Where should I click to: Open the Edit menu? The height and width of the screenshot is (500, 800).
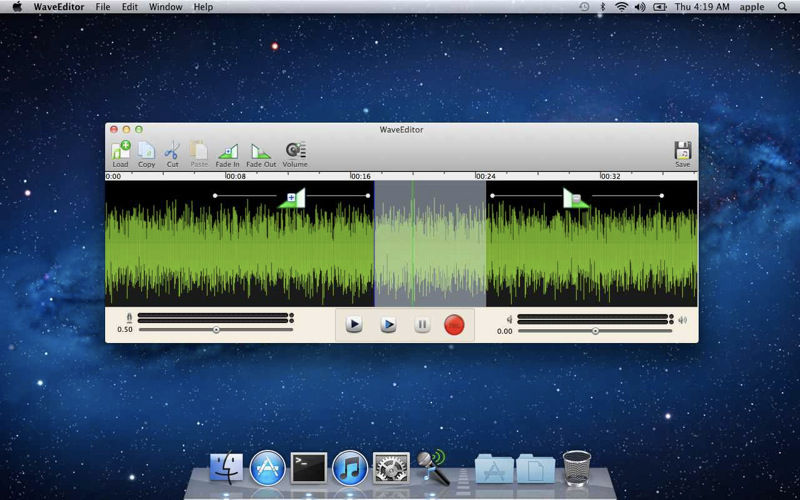130,7
